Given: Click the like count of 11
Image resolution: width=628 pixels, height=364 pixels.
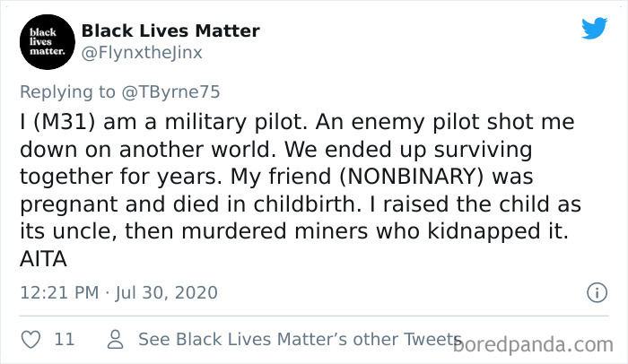Looking at the screenshot, I should [x=64, y=340].
